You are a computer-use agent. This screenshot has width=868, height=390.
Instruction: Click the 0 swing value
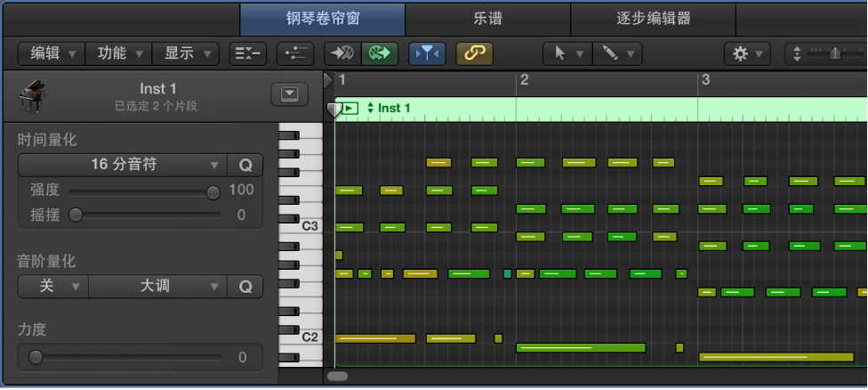[241, 215]
